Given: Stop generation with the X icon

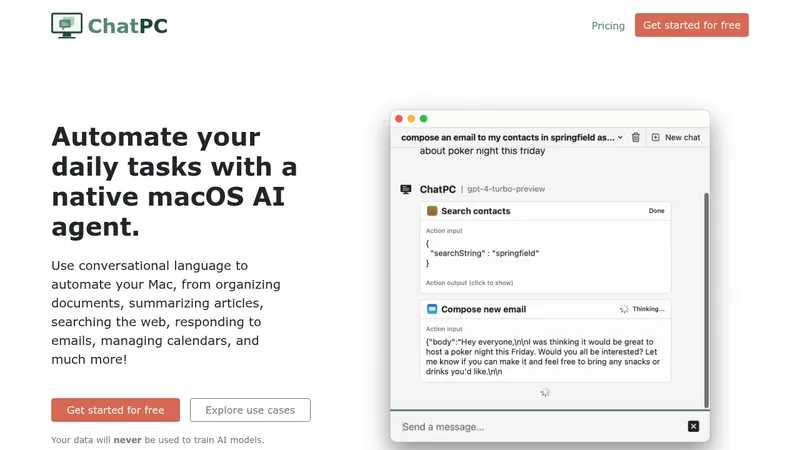Looking at the screenshot, I should click(x=693, y=427).
